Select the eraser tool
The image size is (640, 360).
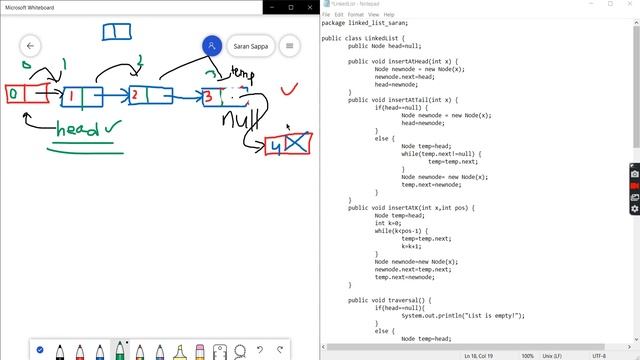tap(200, 352)
